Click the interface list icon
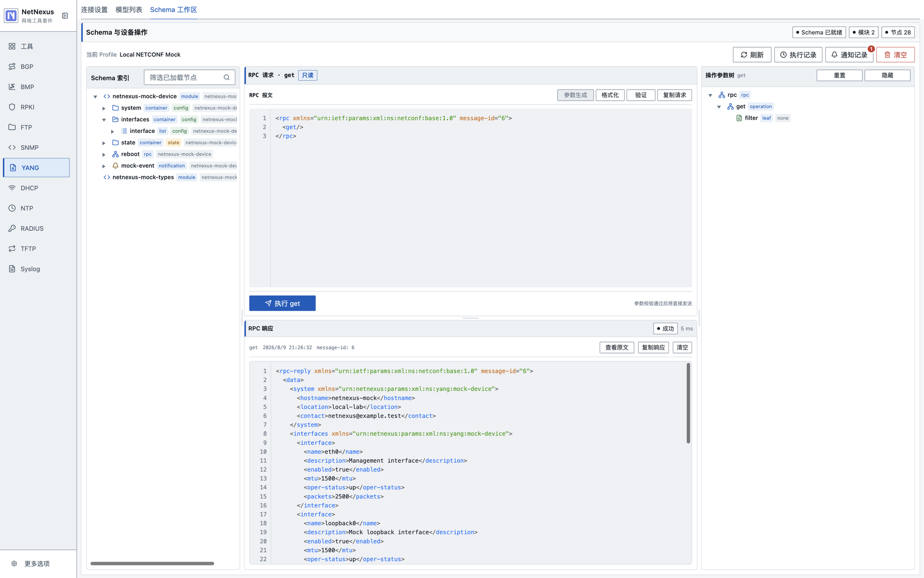The image size is (924, 578). (x=124, y=131)
